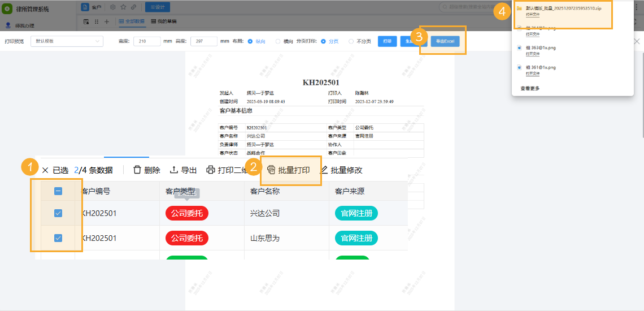644x311 pixels.
Task: Select the 不分页 no-pagination radio
Action: [x=351, y=41]
